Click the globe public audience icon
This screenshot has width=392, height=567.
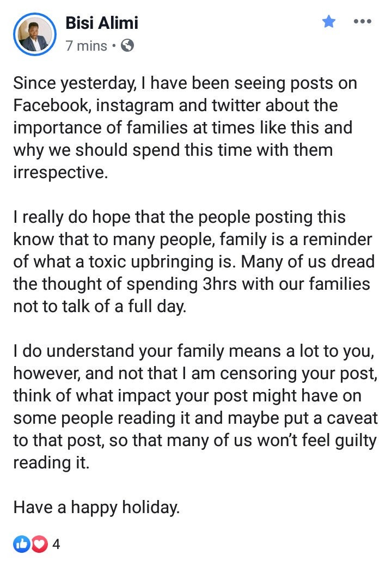point(127,46)
